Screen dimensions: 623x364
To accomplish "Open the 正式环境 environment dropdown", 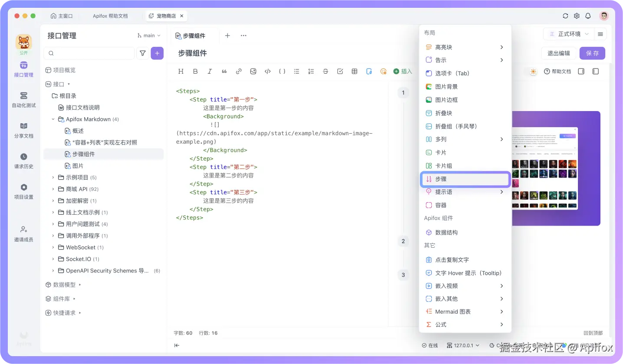I will point(569,34).
